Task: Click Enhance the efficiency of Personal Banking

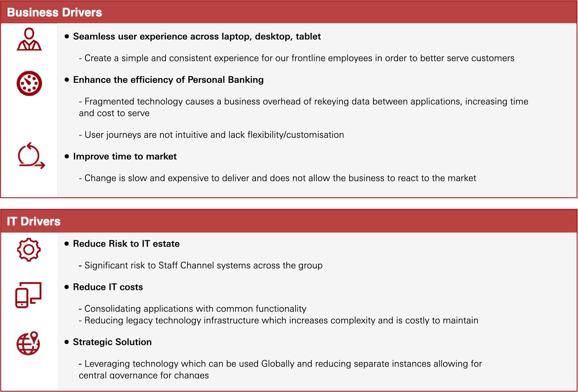Action: [x=168, y=80]
